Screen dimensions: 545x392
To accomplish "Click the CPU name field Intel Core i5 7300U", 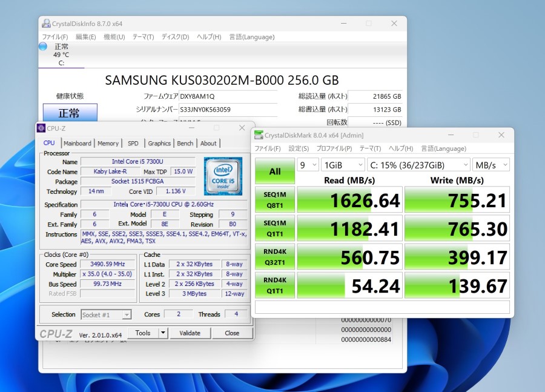I will click(x=137, y=161).
